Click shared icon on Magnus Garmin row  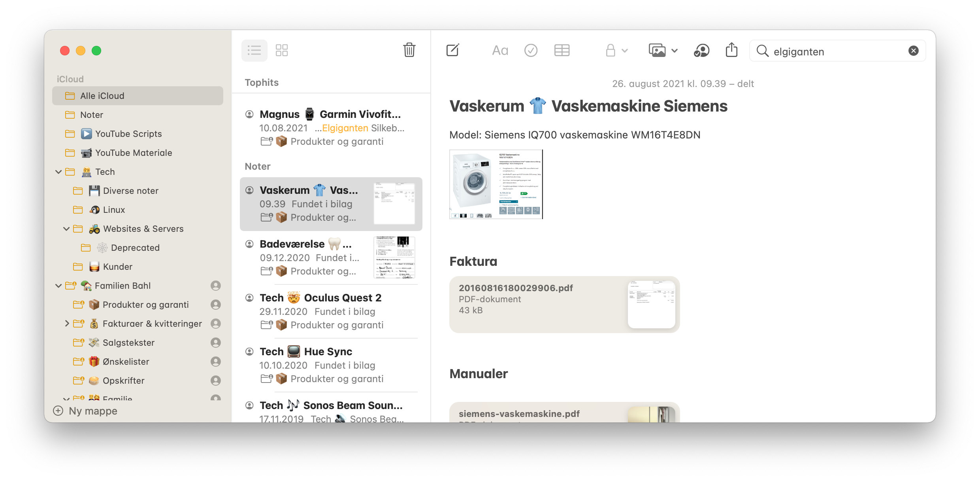point(249,114)
